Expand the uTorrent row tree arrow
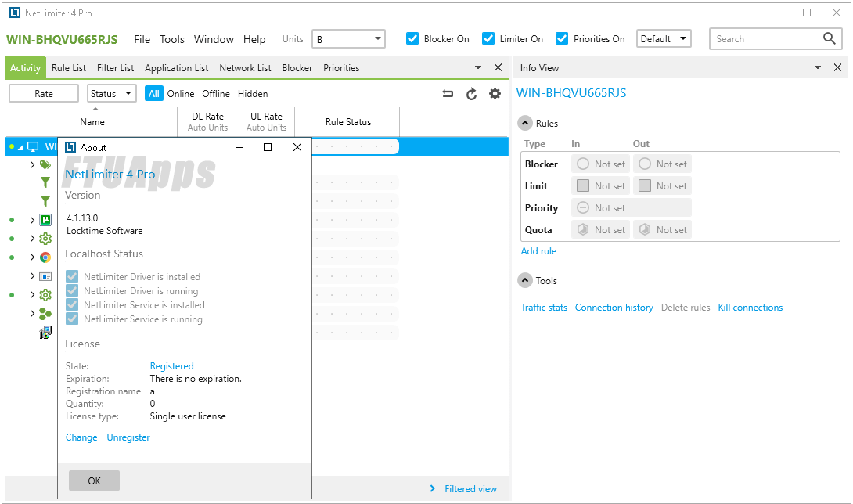 (32, 220)
